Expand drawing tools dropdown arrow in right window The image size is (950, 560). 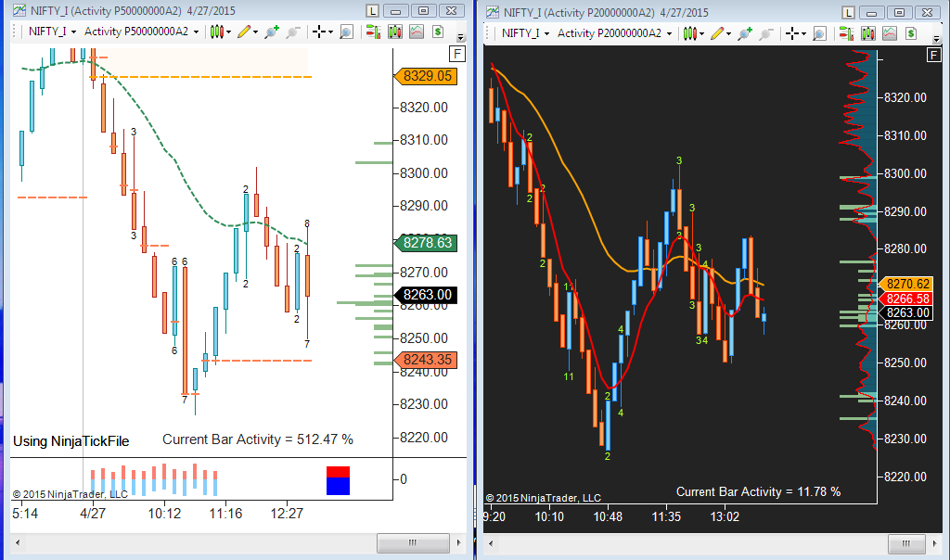pyautogui.click(x=729, y=34)
